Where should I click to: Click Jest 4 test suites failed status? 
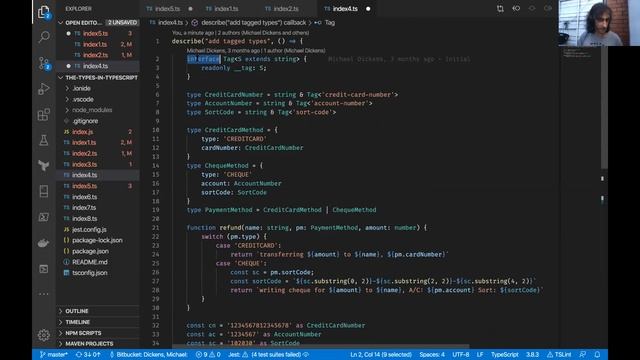pyautogui.click(x=268, y=354)
